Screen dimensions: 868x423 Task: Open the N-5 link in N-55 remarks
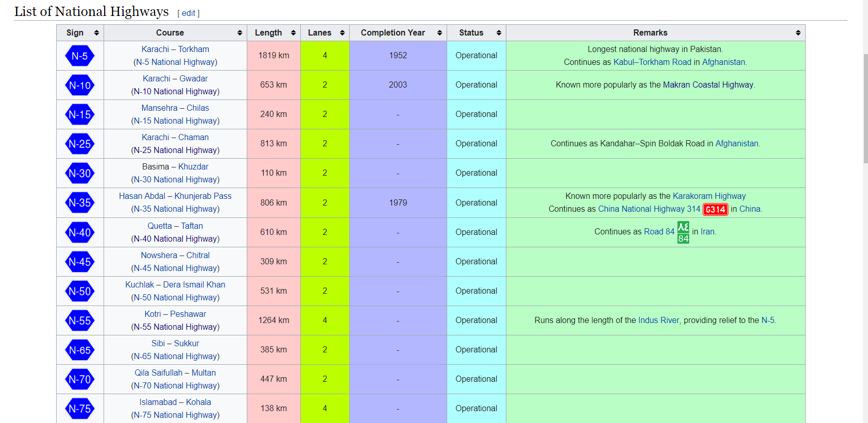click(x=768, y=320)
